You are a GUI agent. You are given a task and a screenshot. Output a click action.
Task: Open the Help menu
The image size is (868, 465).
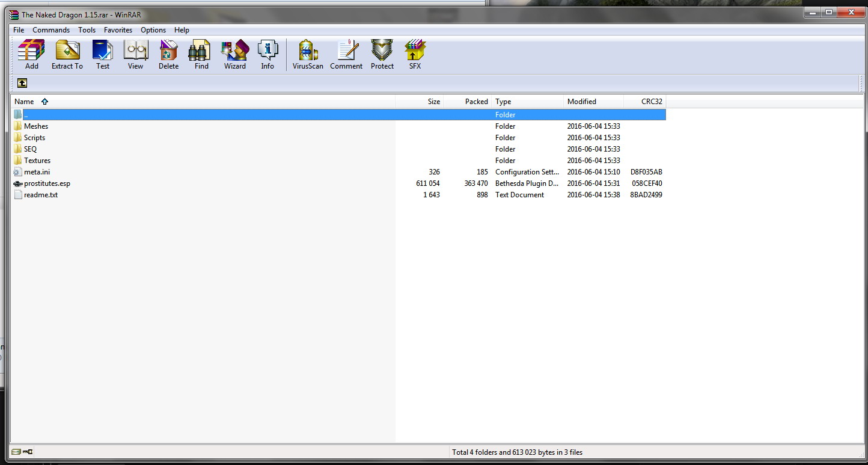click(182, 30)
